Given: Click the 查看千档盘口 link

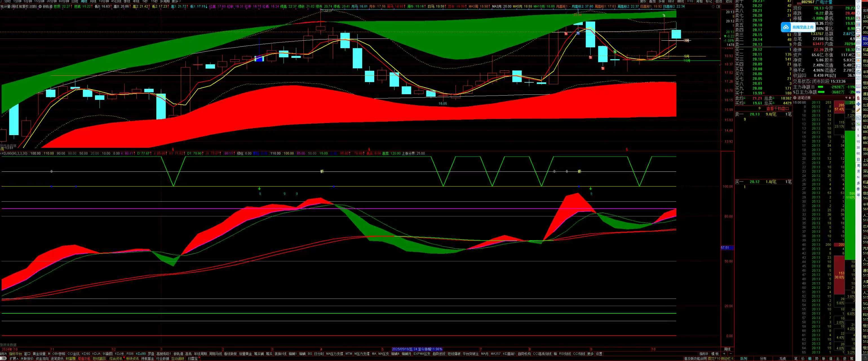Looking at the screenshot, I should 777,109.
